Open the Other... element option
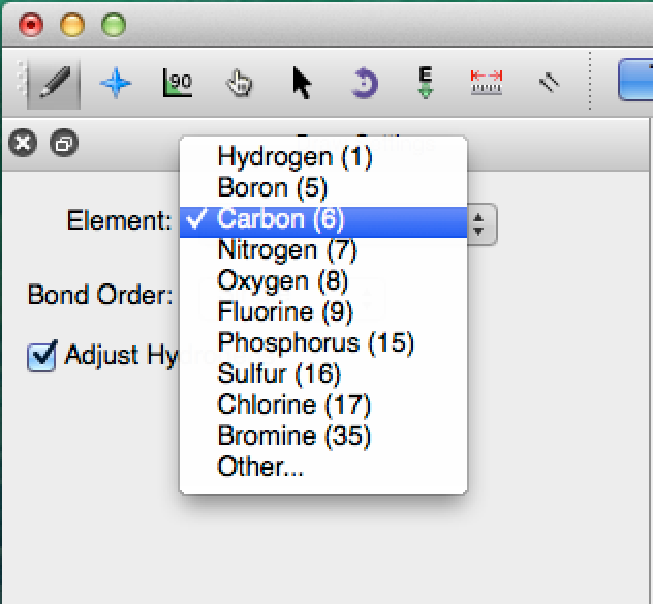Viewport: 654px width, 604px height. pyautogui.click(x=260, y=467)
